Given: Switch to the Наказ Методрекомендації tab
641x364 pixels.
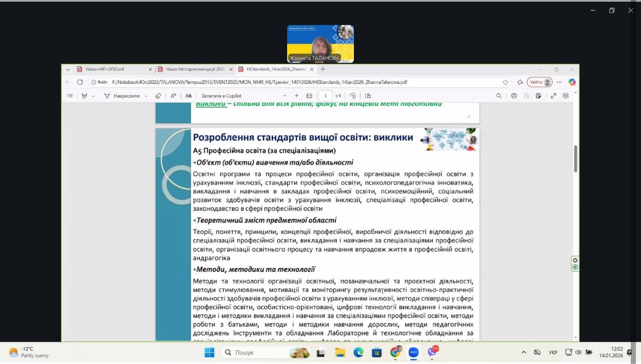Looking at the screenshot, I should [x=195, y=69].
